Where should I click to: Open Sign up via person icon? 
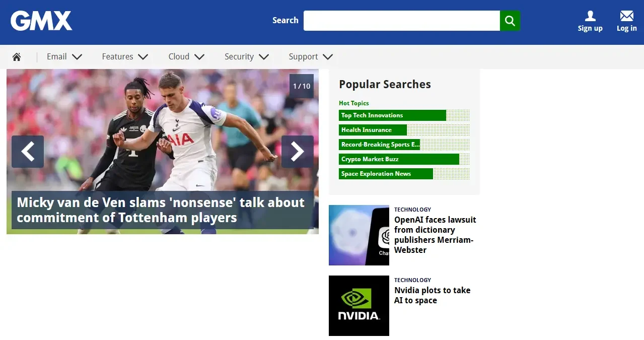[590, 16]
